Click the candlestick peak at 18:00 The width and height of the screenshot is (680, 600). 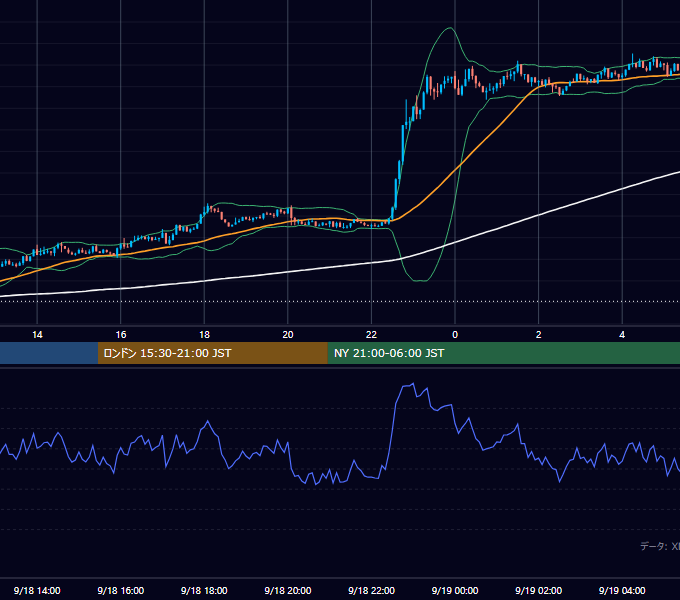[x=209, y=208]
